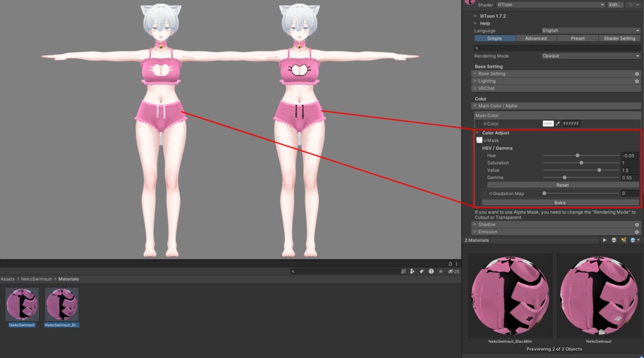This screenshot has height=358, width=644.
Task: Click the Bake button
Action: [560, 203]
